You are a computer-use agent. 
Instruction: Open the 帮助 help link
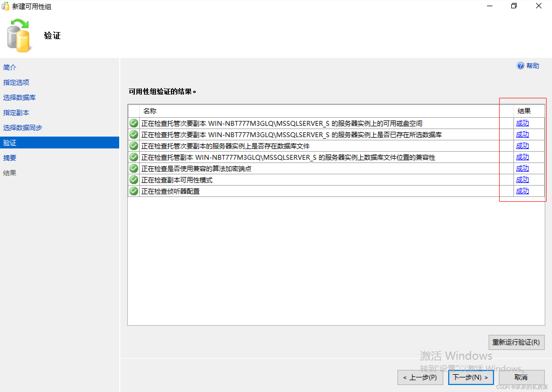(533, 66)
